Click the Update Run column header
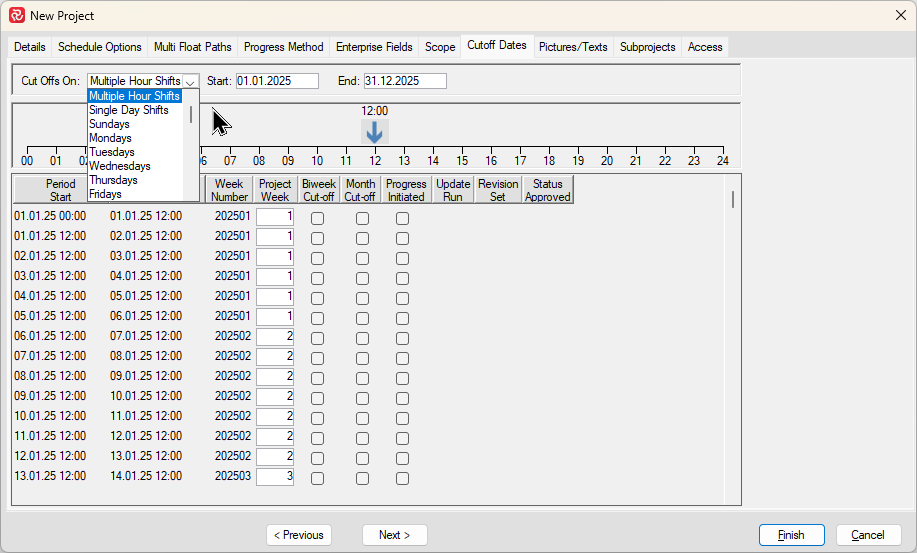 (453, 190)
